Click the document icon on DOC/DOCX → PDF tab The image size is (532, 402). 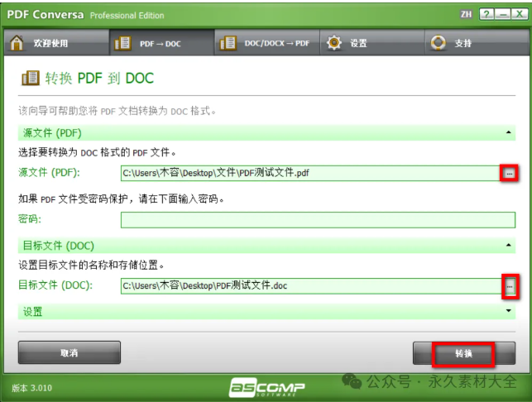click(228, 43)
